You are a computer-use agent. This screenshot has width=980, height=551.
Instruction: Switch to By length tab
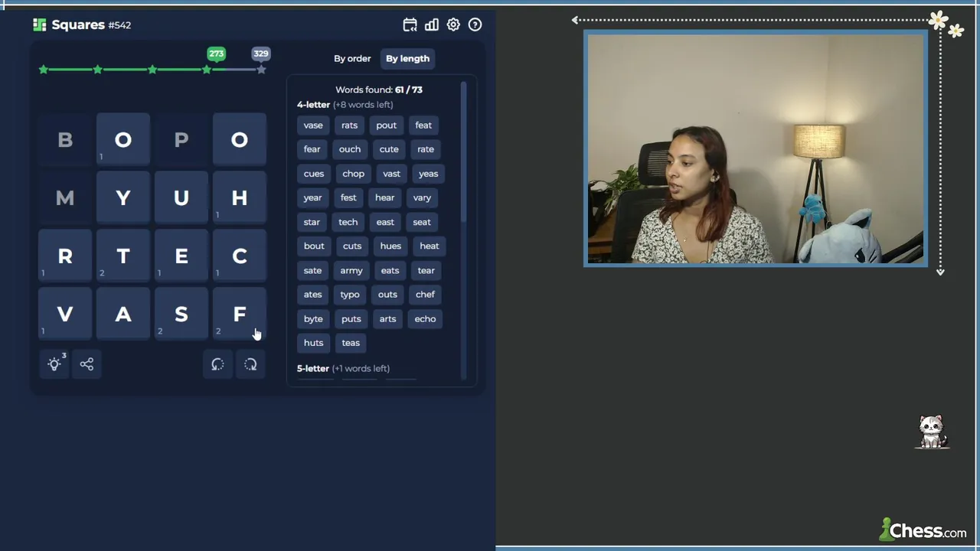coord(407,58)
